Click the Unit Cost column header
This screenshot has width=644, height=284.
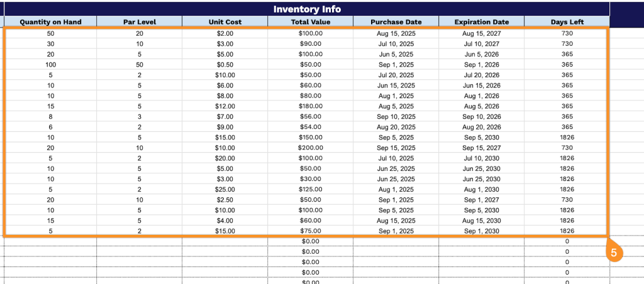point(225,22)
